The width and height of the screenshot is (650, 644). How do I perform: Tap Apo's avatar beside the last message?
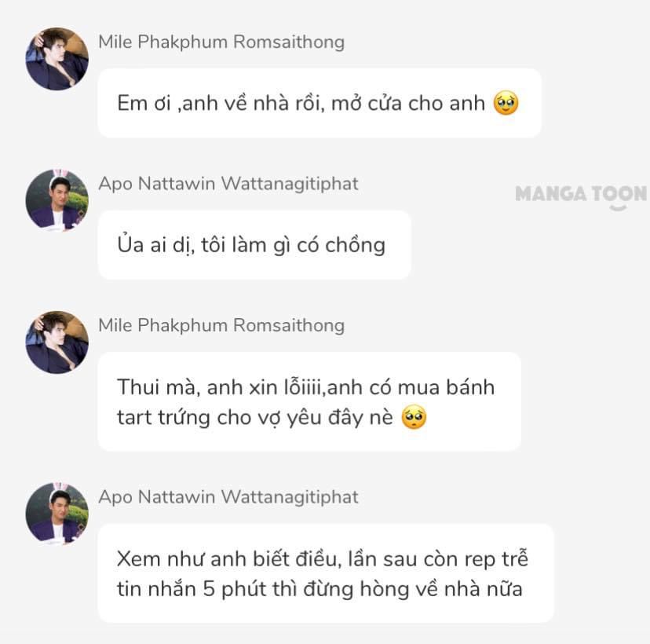pos(57,514)
